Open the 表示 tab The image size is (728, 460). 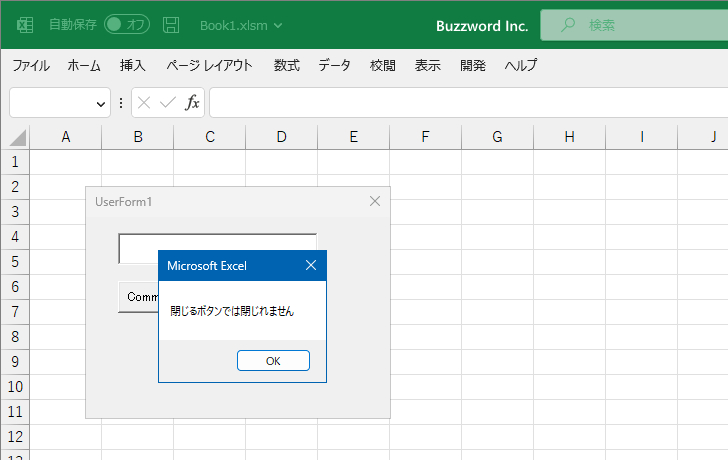(x=428, y=65)
